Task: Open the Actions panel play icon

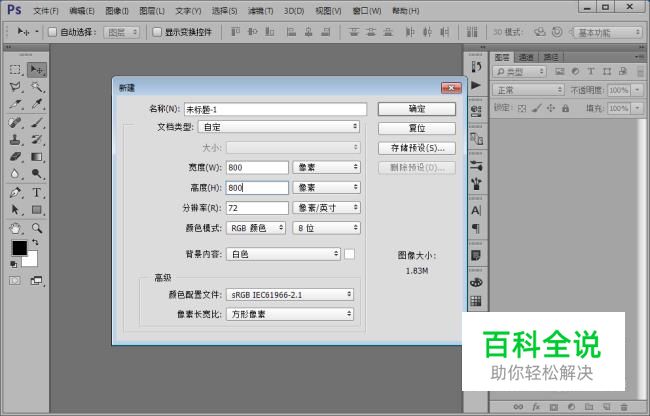Action: 476,85
